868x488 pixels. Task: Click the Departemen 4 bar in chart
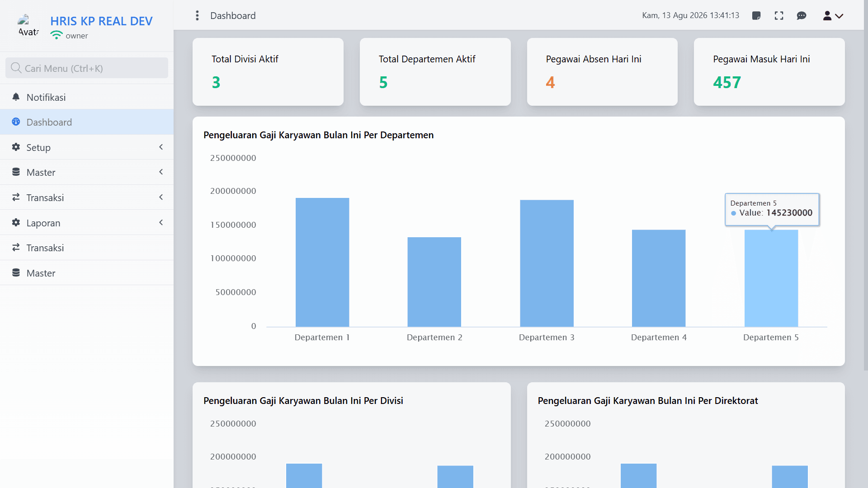tap(659, 278)
